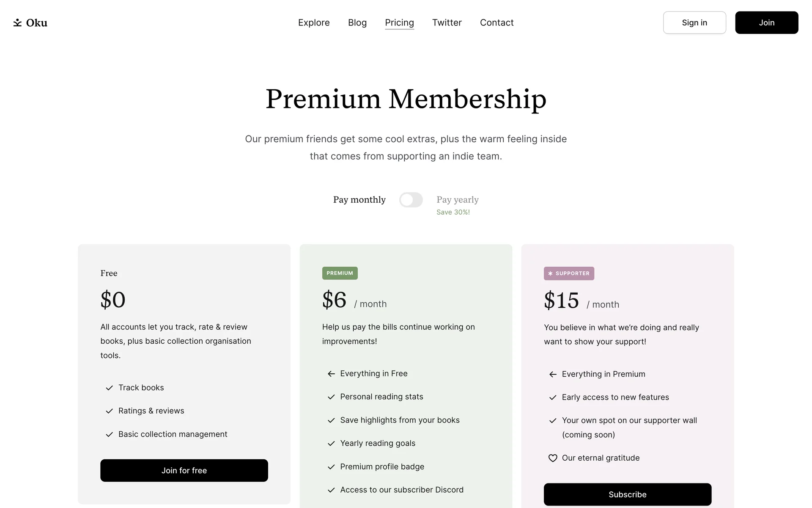The height and width of the screenshot is (508, 812).
Task: Open the Explore nav item
Action: [x=314, y=23]
